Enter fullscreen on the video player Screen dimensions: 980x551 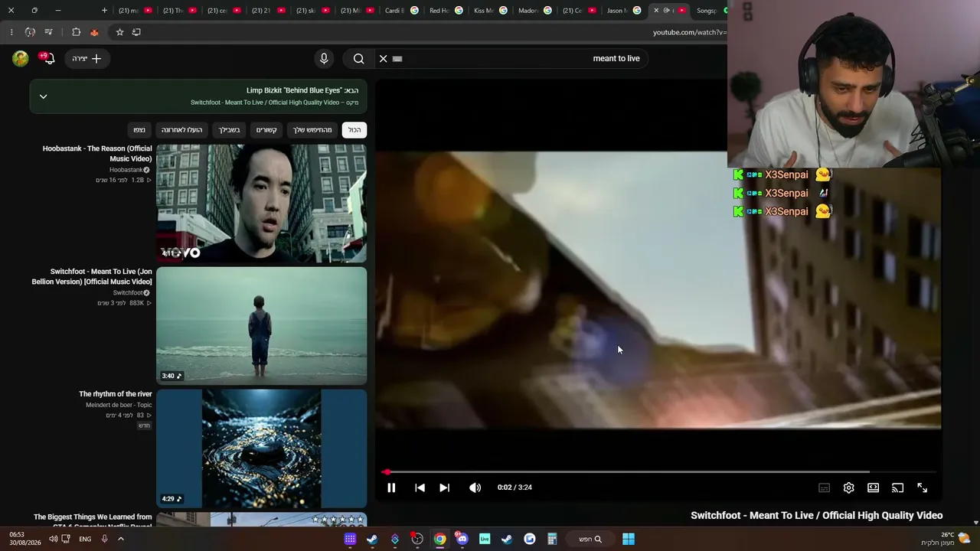pyautogui.click(x=922, y=487)
